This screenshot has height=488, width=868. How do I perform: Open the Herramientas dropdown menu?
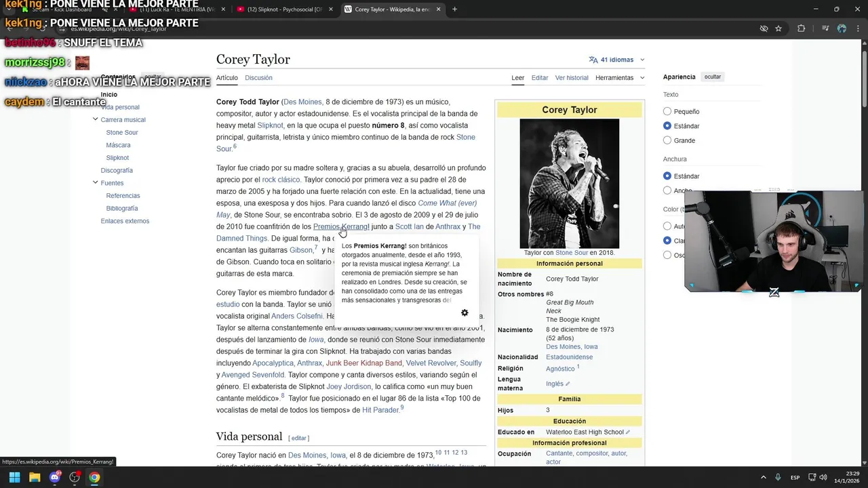point(620,78)
